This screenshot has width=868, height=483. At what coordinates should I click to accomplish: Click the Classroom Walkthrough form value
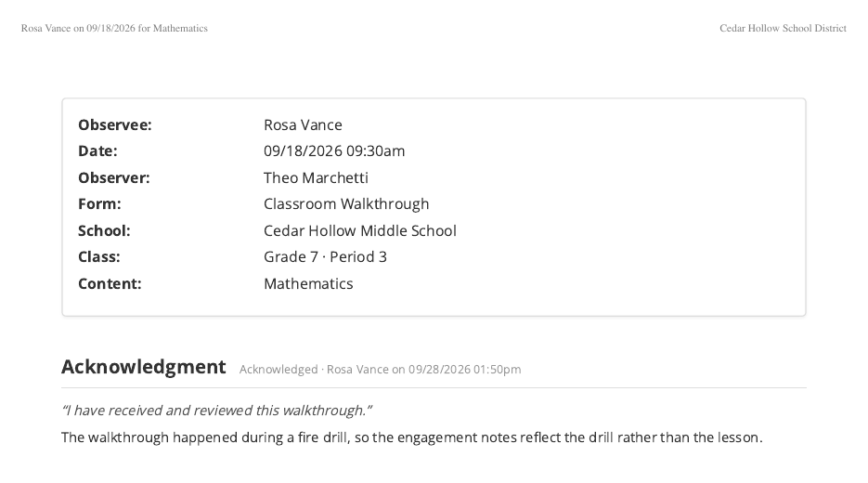[346, 203]
